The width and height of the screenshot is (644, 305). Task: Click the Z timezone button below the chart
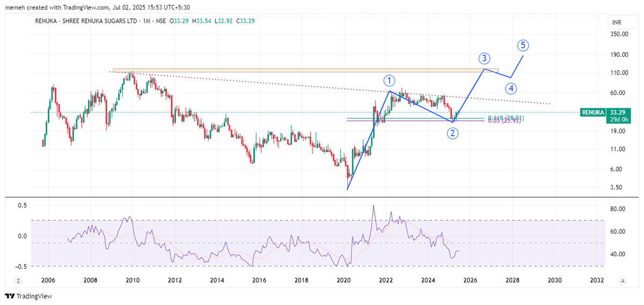pyautogui.click(x=18, y=280)
